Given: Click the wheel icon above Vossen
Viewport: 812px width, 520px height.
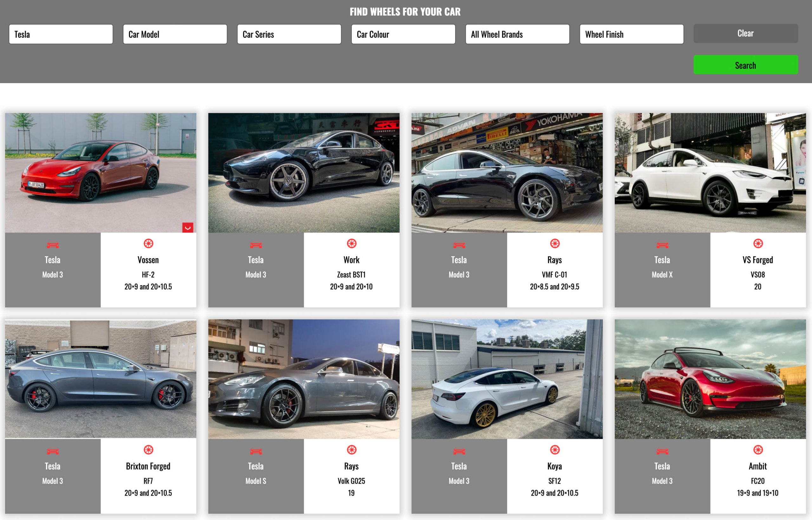Looking at the screenshot, I should pyautogui.click(x=148, y=243).
